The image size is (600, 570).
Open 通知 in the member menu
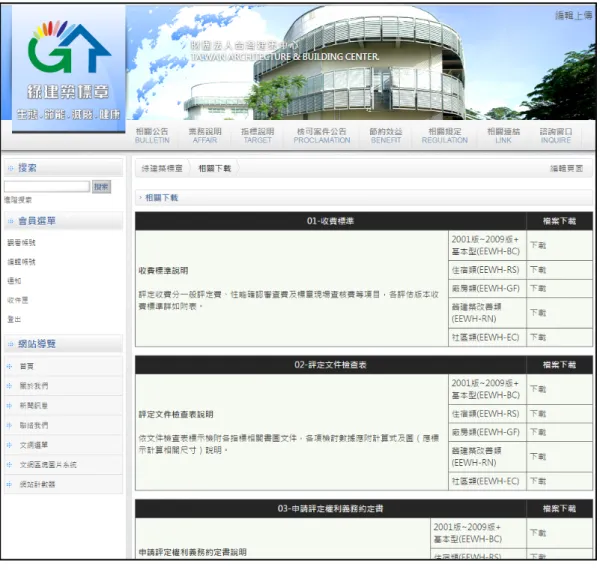tap(14, 281)
